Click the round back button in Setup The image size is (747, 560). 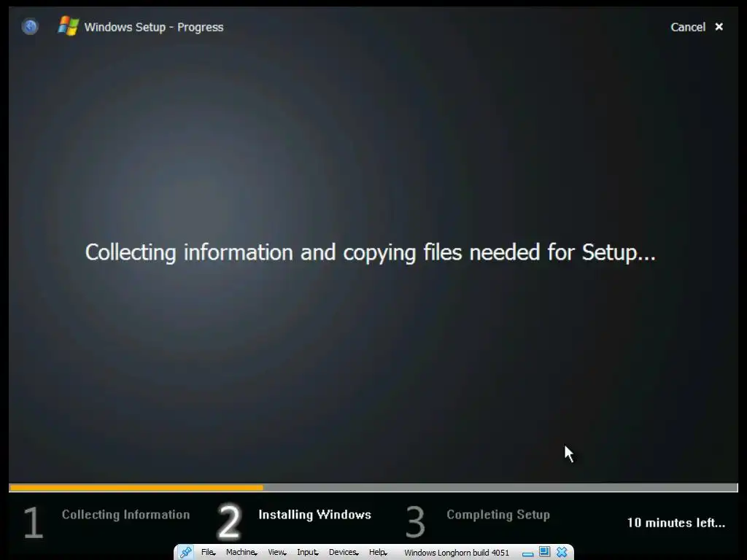point(29,26)
